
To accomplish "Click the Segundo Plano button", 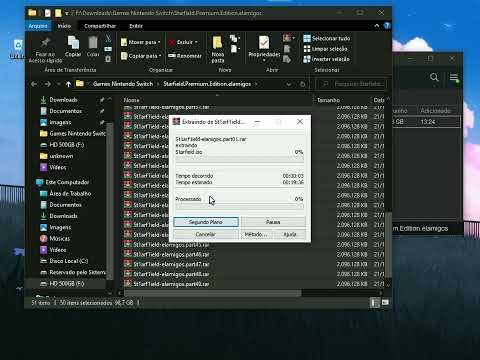I will (206, 222).
